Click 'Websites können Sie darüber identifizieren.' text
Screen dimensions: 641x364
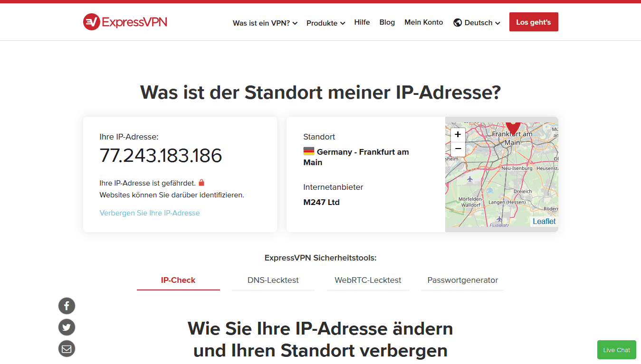pyautogui.click(x=172, y=195)
